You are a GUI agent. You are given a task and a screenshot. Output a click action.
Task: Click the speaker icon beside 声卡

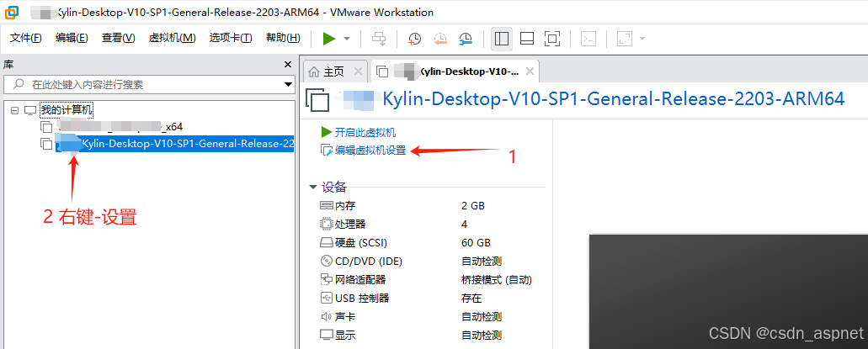click(x=327, y=317)
